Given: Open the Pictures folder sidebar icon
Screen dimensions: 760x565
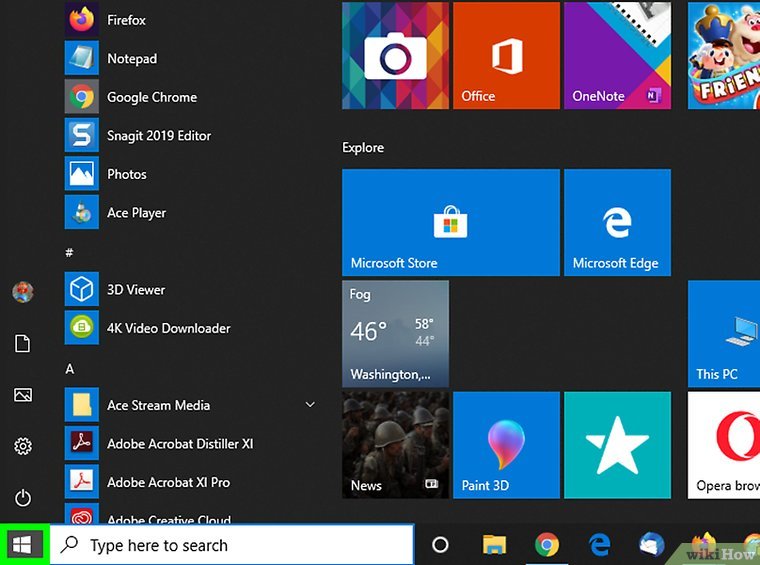Looking at the screenshot, I should [x=23, y=395].
